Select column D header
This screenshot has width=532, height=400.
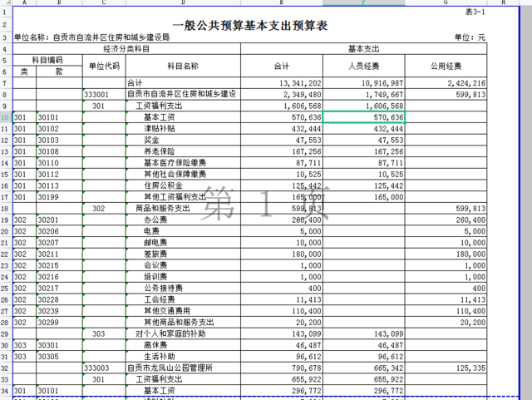(x=182, y=2)
